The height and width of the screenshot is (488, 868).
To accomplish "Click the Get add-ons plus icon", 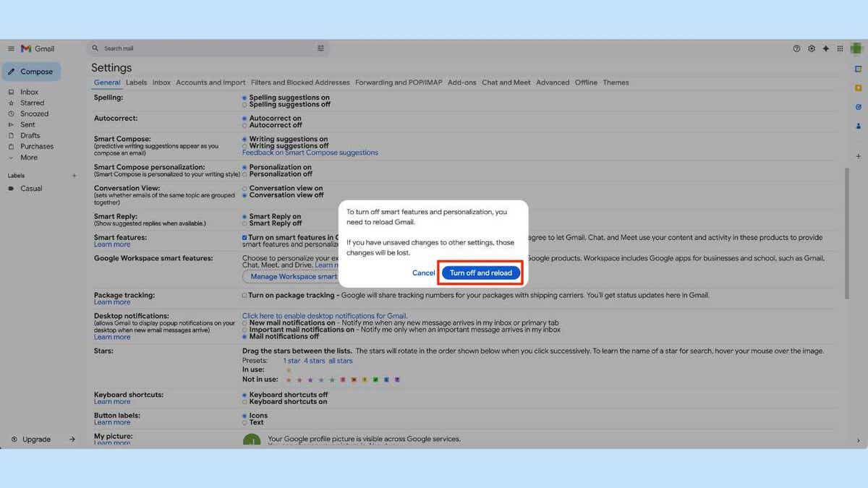I will point(857,156).
